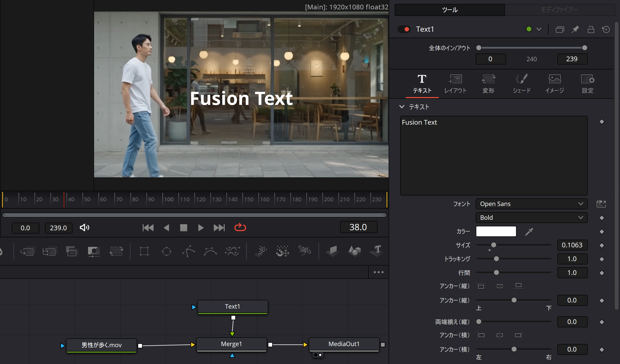Select the 男性が歩く.mov media node

pyautogui.click(x=101, y=345)
